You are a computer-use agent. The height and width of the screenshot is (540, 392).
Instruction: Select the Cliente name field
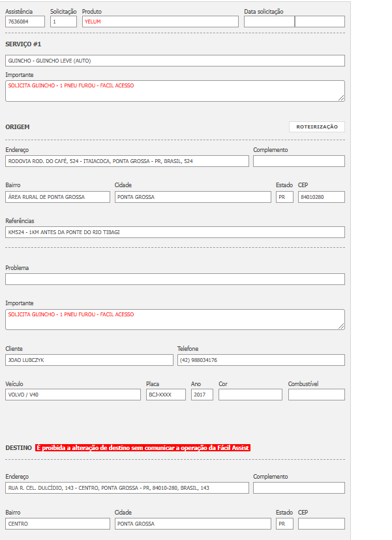[x=89, y=360]
